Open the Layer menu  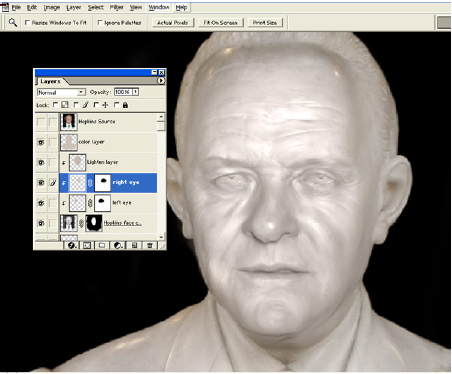(x=74, y=7)
